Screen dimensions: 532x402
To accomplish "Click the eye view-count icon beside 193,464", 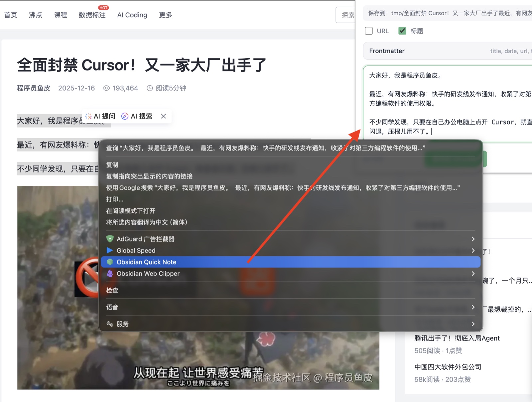I will pos(106,88).
